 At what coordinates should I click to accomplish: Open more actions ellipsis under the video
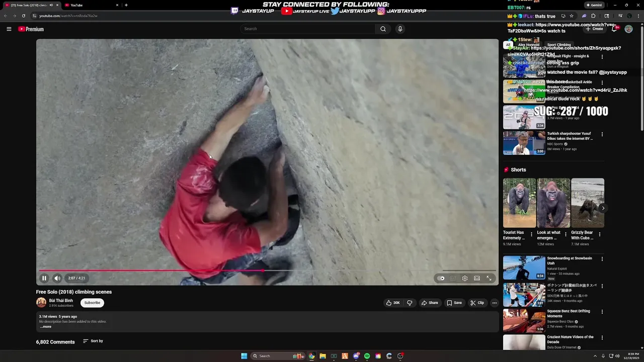tap(495, 303)
